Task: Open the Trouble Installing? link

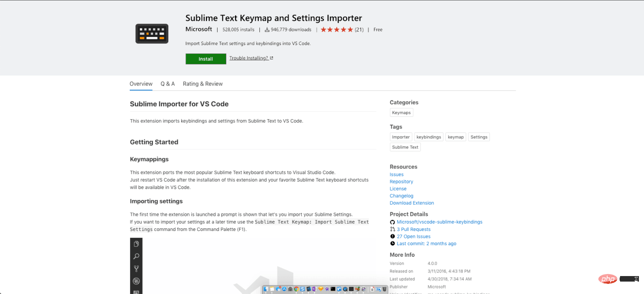Action: pyautogui.click(x=251, y=58)
